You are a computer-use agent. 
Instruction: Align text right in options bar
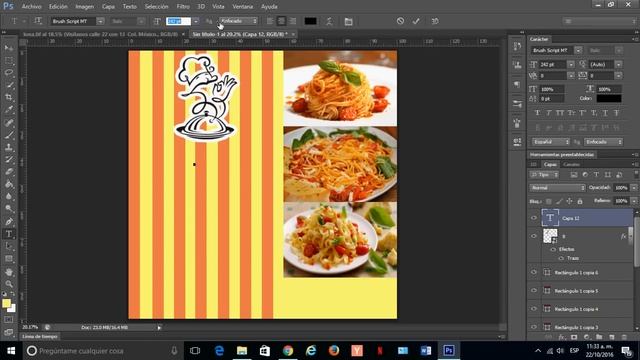[x=293, y=21]
